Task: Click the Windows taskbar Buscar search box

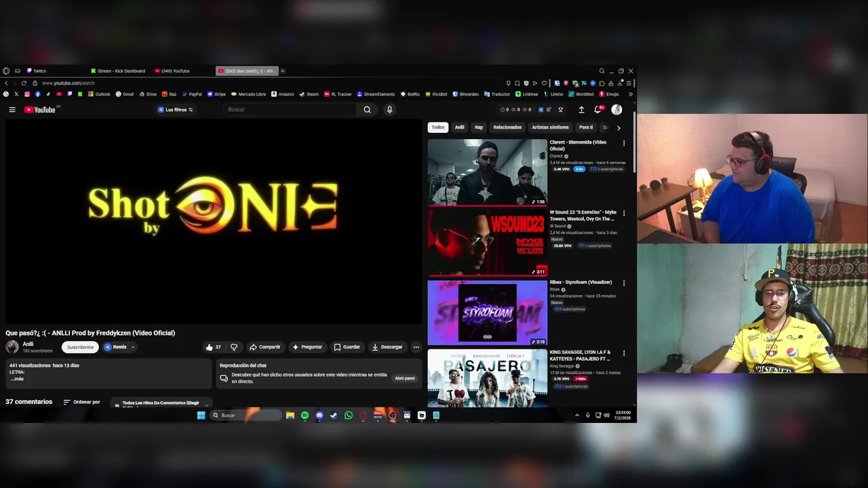Action: click(245, 415)
